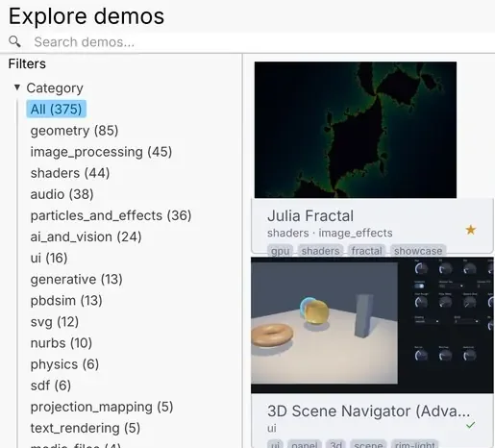Click the magnifier search icon

pyautogui.click(x=14, y=41)
